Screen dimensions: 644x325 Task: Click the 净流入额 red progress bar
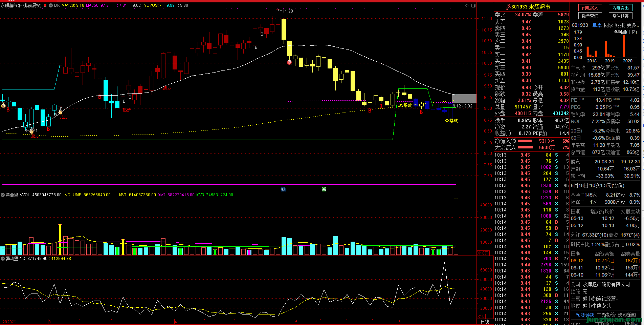click(x=525, y=141)
